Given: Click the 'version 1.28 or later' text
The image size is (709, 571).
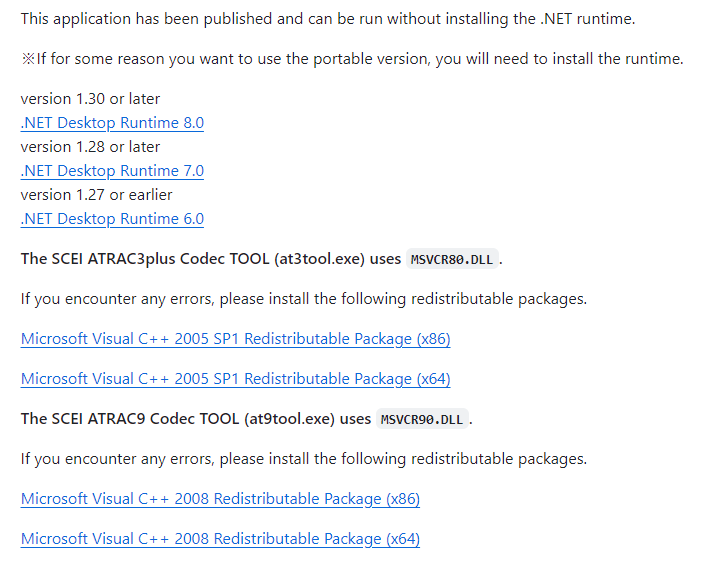Looking at the screenshot, I should [x=90, y=146].
